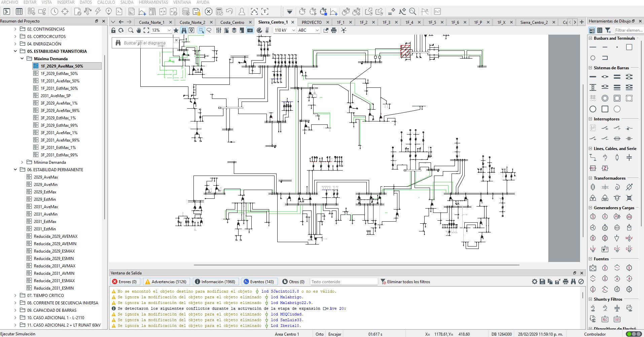Switch to the Costa_Centro tab
Screen dimensions: 644x337
coord(232,22)
